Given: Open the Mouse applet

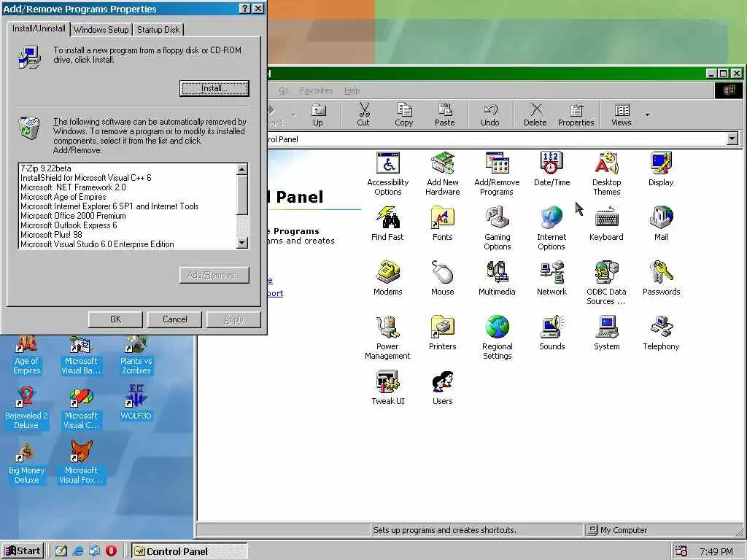Looking at the screenshot, I should pyautogui.click(x=443, y=279).
